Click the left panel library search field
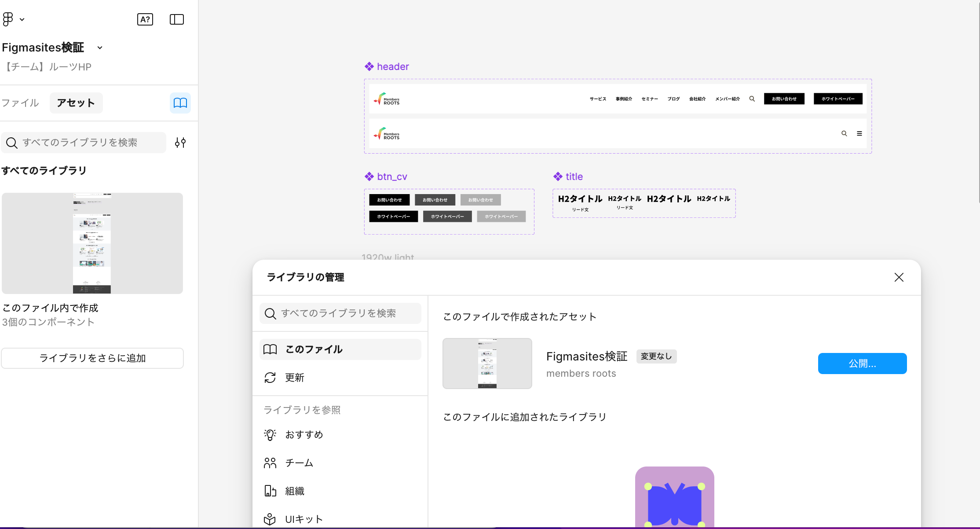 pyautogui.click(x=84, y=143)
